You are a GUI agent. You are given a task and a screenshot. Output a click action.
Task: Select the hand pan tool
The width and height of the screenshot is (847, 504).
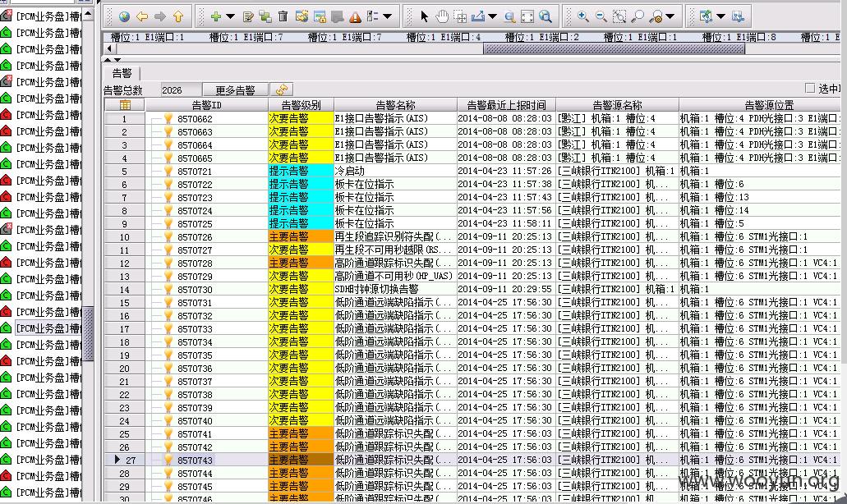click(442, 16)
